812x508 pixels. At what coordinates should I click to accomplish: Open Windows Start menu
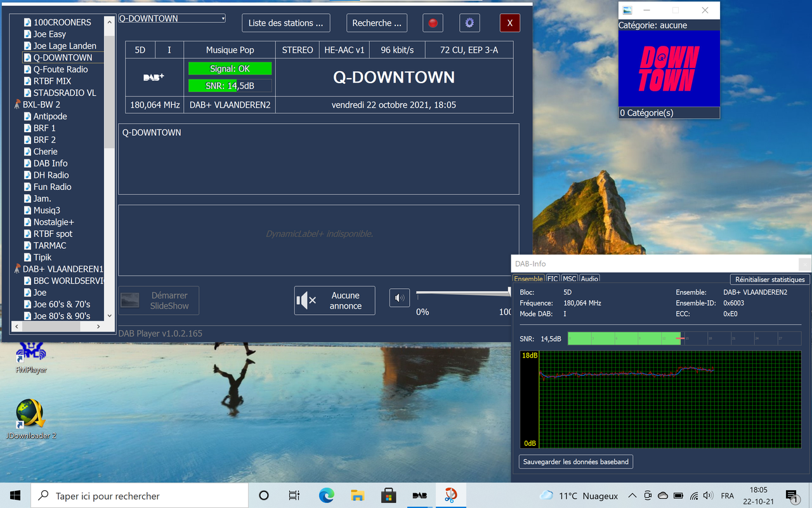click(15, 495)
